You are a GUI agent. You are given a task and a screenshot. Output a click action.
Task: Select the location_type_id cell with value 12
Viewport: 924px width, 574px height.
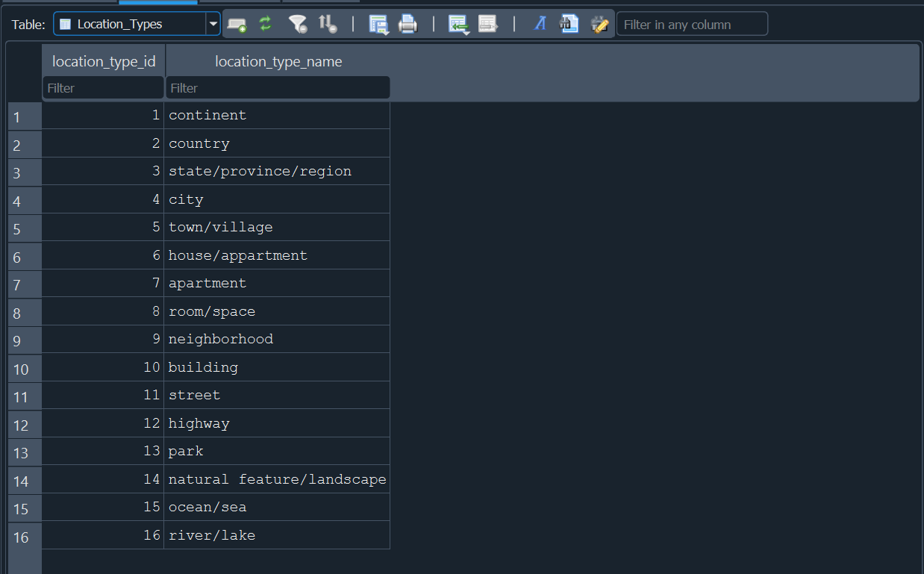pos(103,423)
